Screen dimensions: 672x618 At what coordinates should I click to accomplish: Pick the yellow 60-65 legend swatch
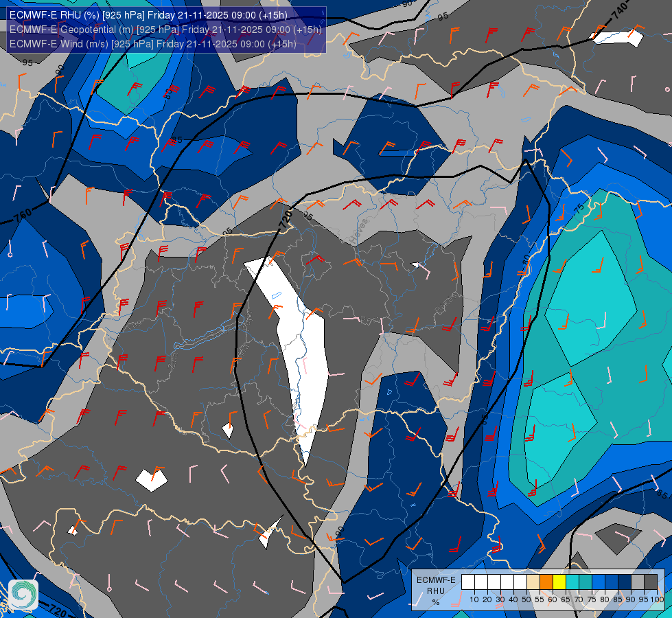pyautogui.click(x=559, y=582)
